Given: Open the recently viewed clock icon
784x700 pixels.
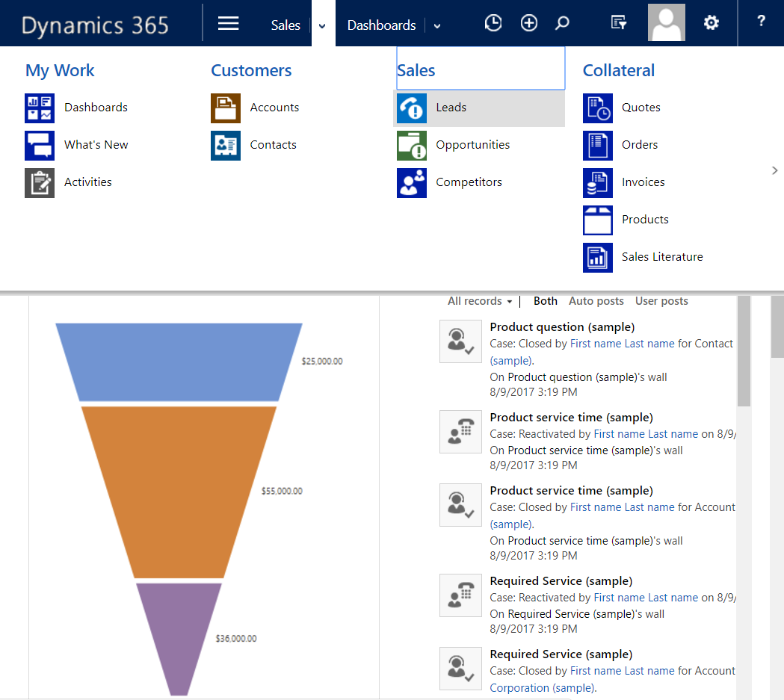Looking at the screenshot, I should coord(493,23).
